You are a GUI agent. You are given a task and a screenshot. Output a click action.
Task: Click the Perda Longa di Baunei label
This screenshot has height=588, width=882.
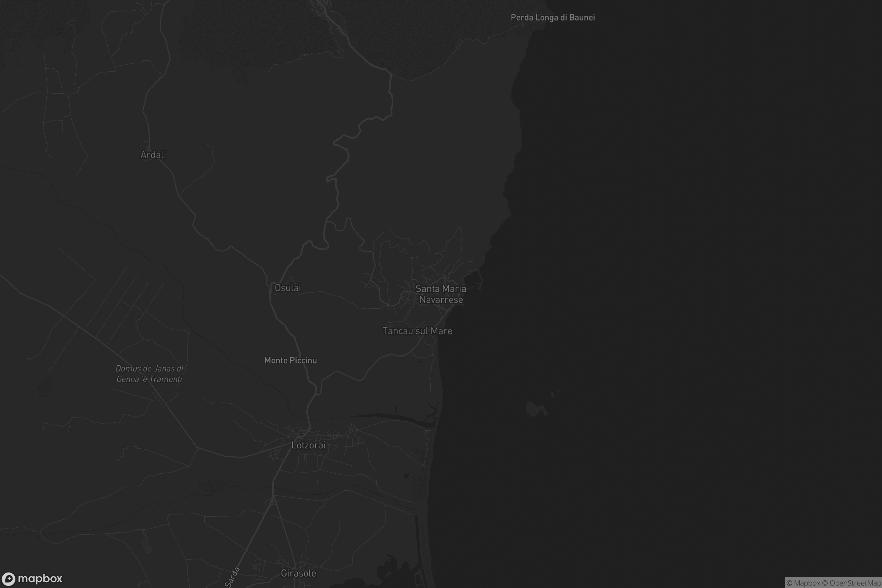click(552, 17)
